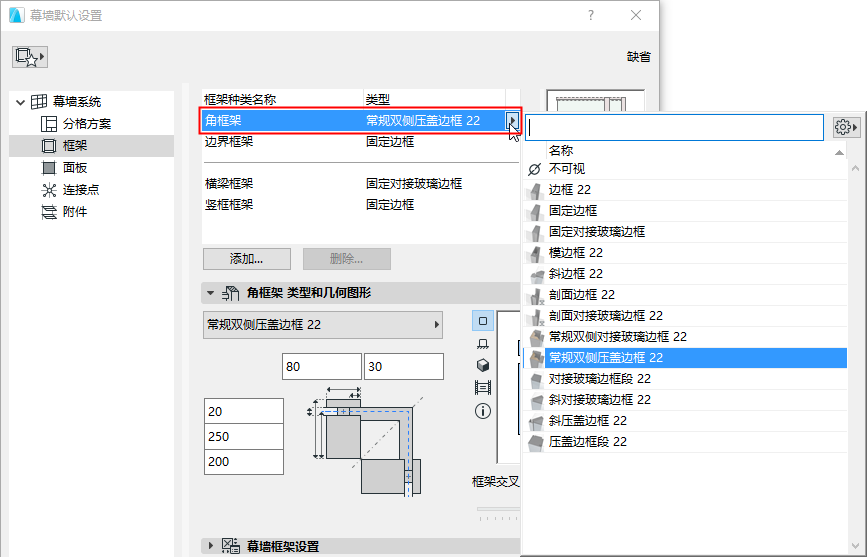Click the 幕墙系统 tree item
Viewport: 867px width, 557px height.
point(77,102)
